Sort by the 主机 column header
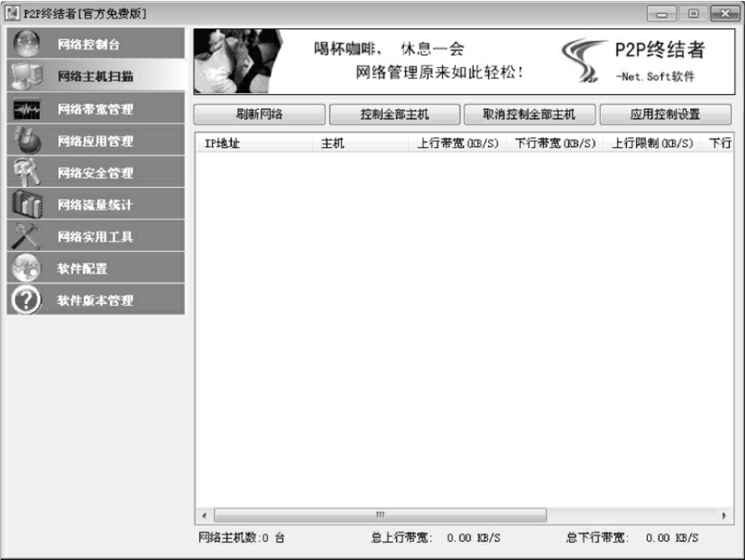 [360, 143]
